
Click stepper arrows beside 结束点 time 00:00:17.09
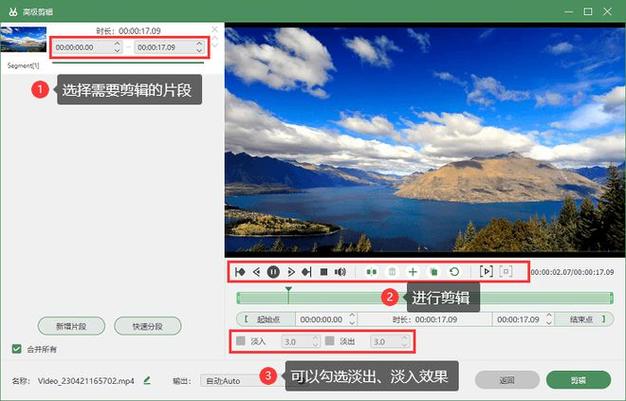click(549, 319)
